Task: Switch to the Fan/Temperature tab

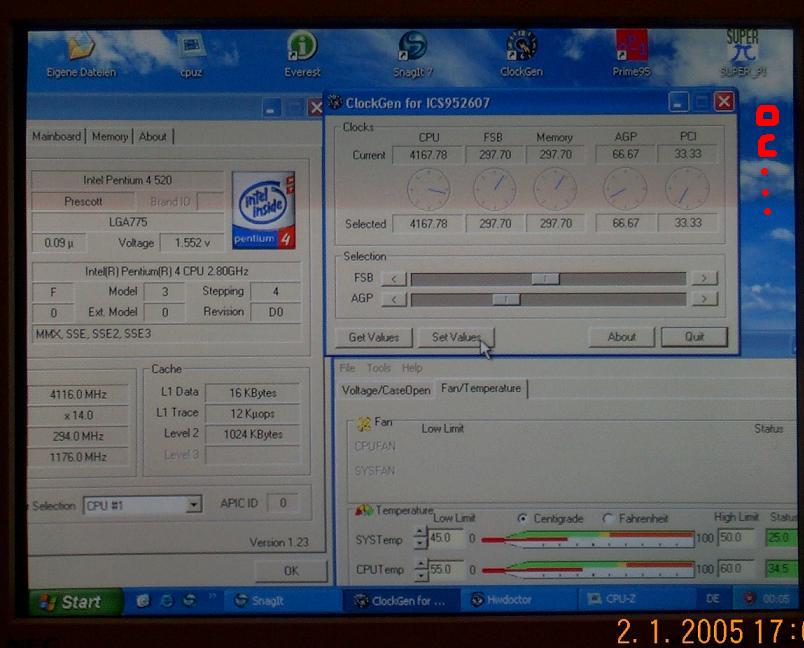Action: click(481, 388)
